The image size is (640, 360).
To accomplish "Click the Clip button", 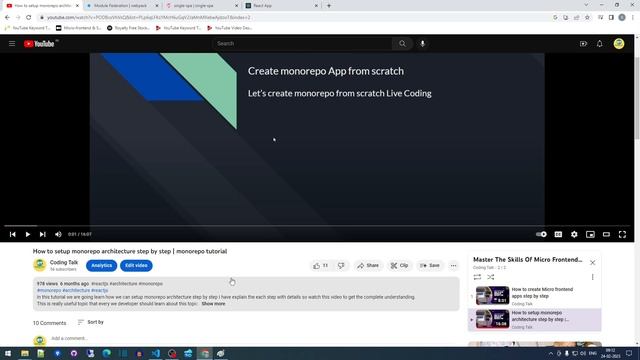I will tap(399, 266).
